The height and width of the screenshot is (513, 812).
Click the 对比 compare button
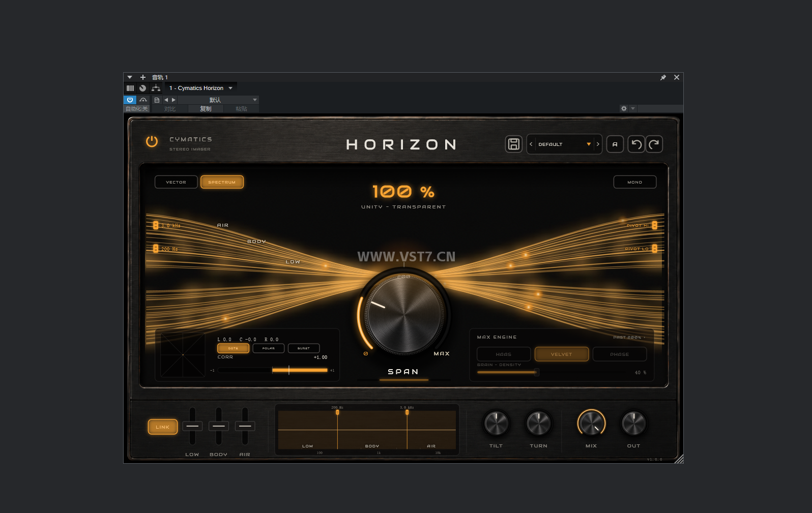pos(170,109)
